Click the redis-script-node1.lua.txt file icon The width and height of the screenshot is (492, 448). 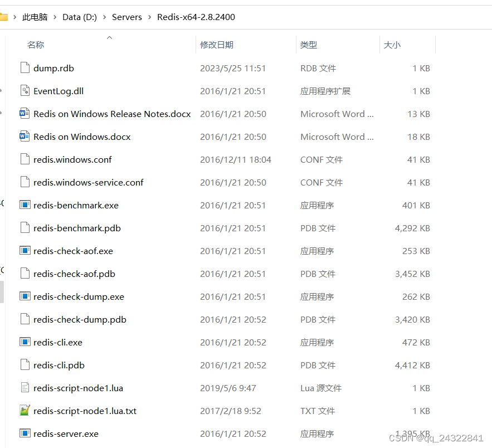pyautogui.click(x=25, y=411)
